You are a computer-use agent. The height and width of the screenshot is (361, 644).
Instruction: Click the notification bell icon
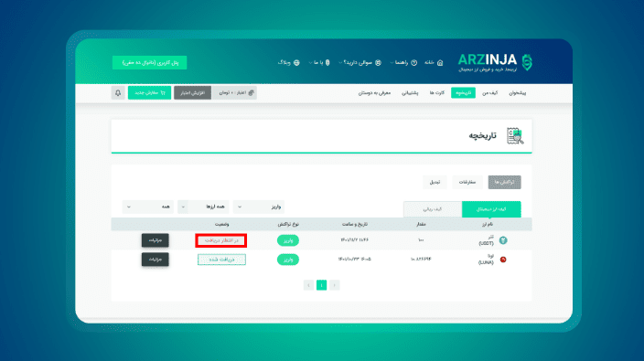pyautogui.click(x=118, y=92)
